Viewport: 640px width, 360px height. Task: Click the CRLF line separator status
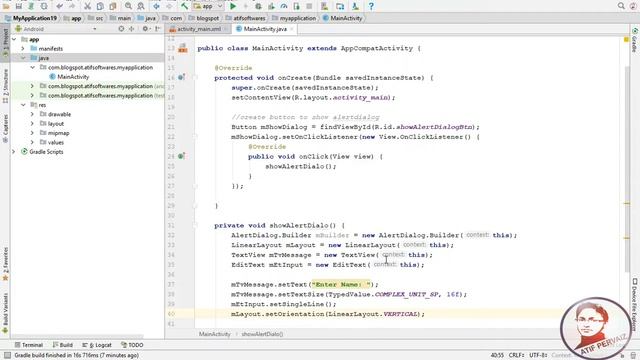(x=516, y=355)
